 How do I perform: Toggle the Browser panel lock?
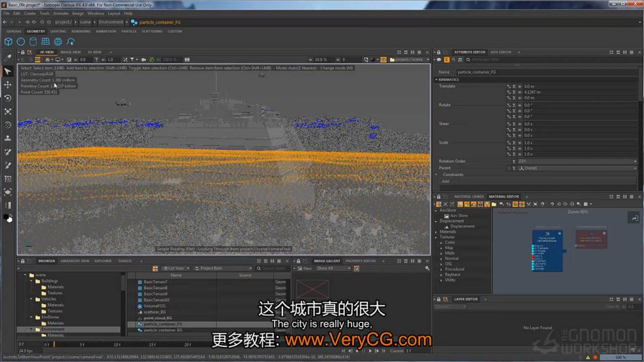click(x=23, y=261)
